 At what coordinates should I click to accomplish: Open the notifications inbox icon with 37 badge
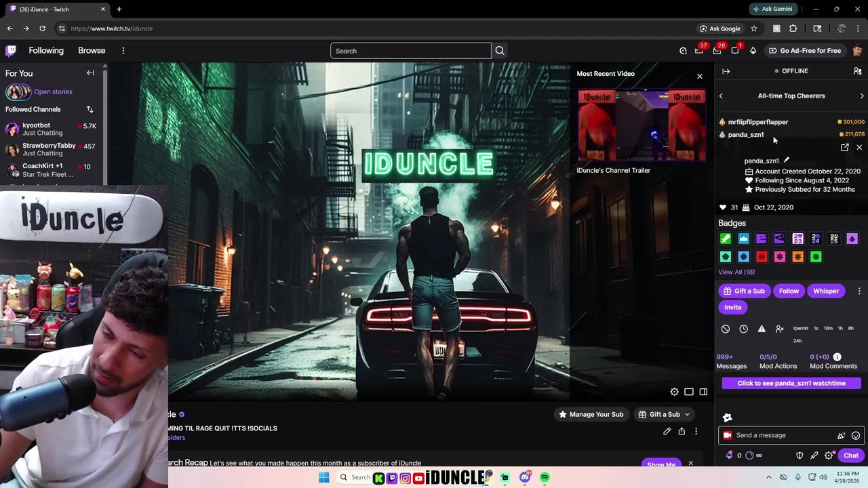699,51
